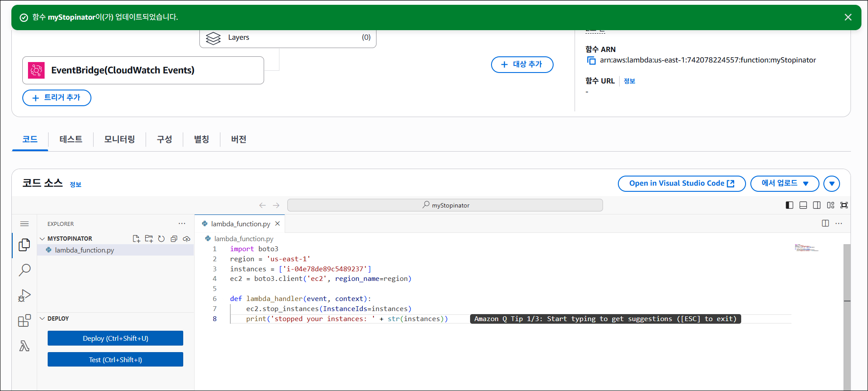This screenshot has height=391, width=868.
Task: Open the hamburger menu in activity bar
Action: coord(24,224)
